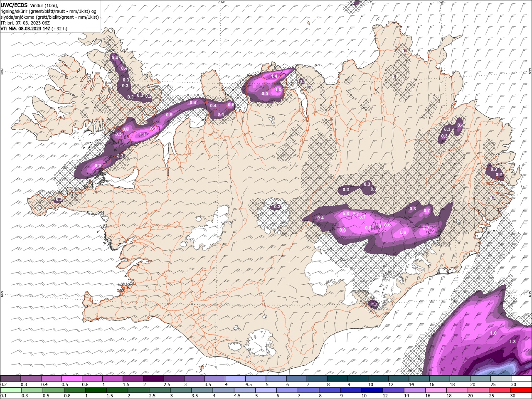Viewport: 532px width, 399px height.
Task: Click the pink-red swatch labeled 25 in rain legend
Action: click(x=500, y=390)
